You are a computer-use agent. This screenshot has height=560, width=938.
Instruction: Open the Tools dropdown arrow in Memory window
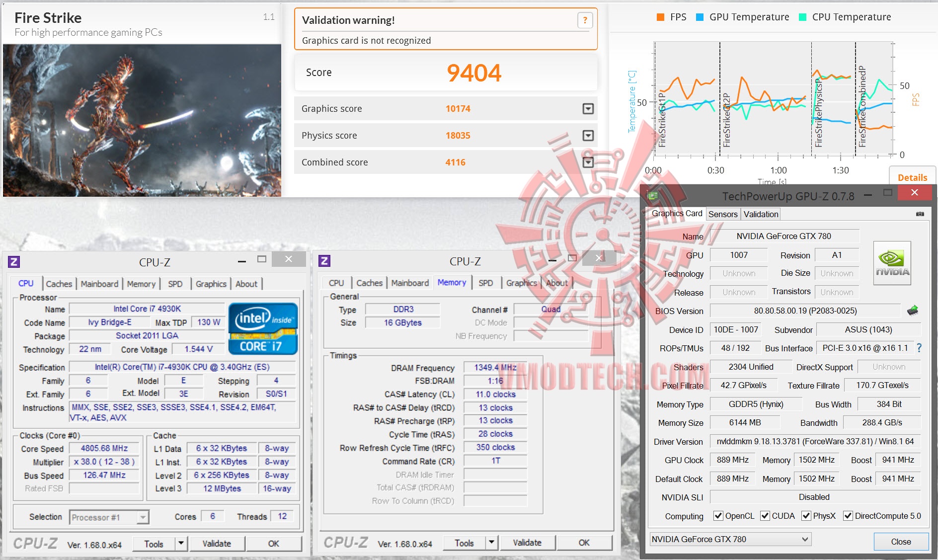pos(492,543)
